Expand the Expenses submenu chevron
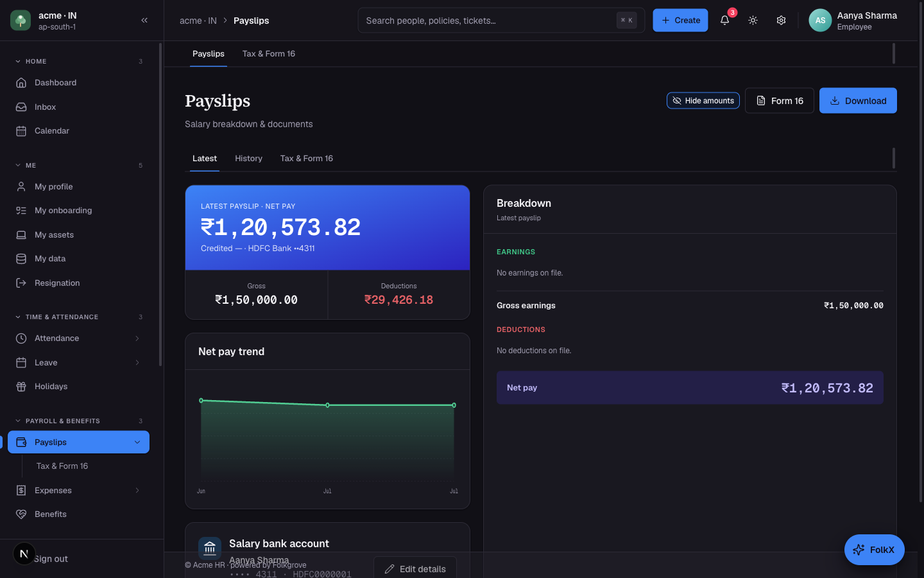Screen dimensions: 924x578 [137, 491]
